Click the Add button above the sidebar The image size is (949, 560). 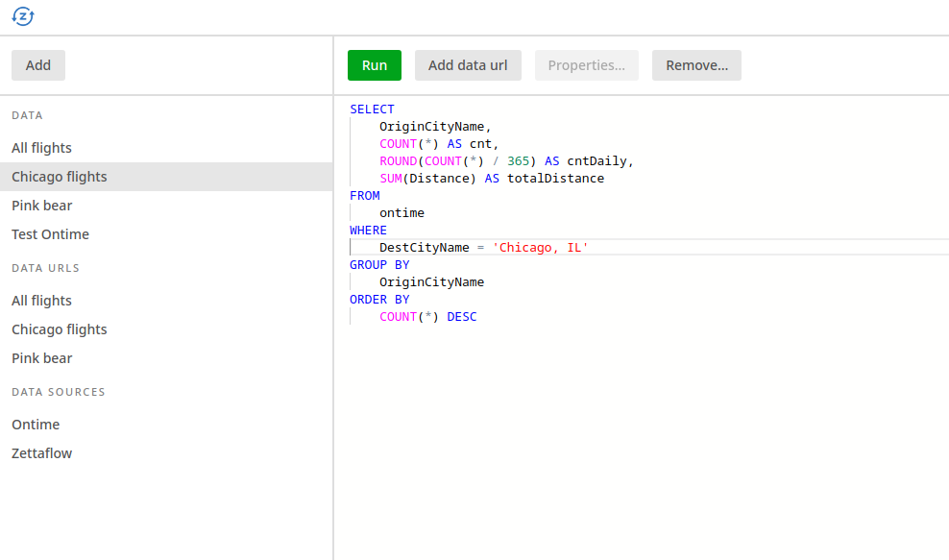pyautogui.click(x=37, y=64)
